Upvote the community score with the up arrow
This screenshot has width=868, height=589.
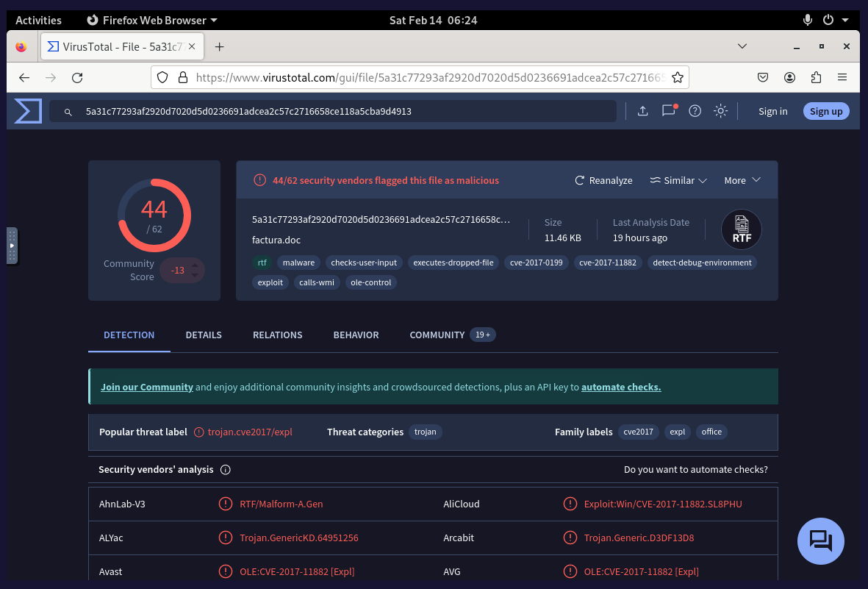(x=195, y=265)
